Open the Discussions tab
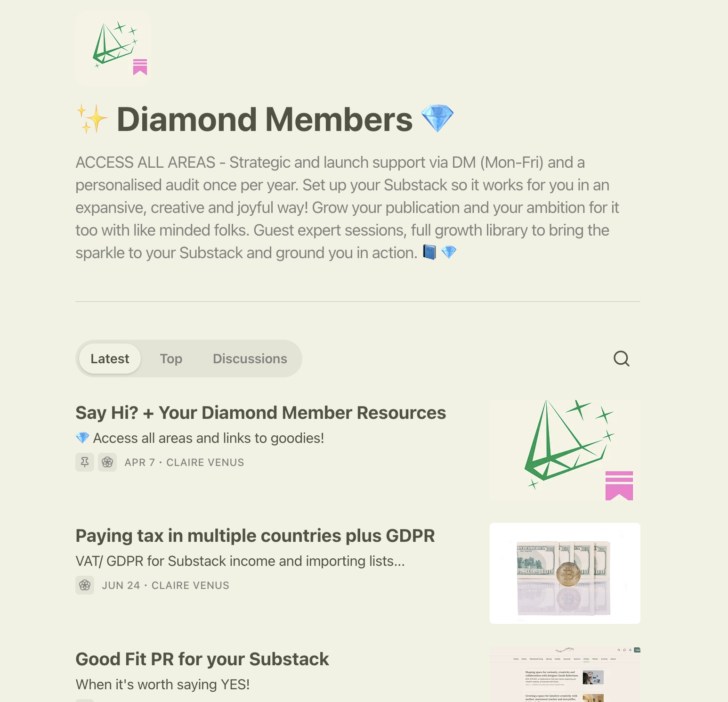This screenshot has height=702, width=728. [x=250, y=359]
